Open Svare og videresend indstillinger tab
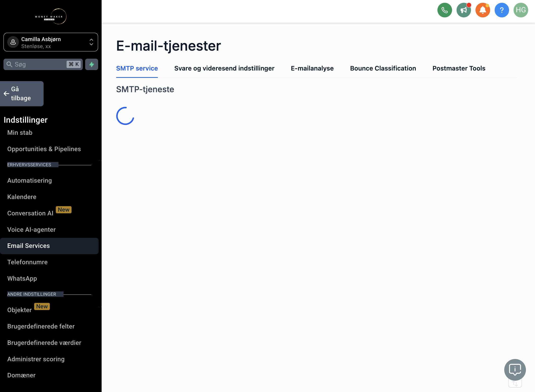The image size is (535, 392). coord(224,68)
